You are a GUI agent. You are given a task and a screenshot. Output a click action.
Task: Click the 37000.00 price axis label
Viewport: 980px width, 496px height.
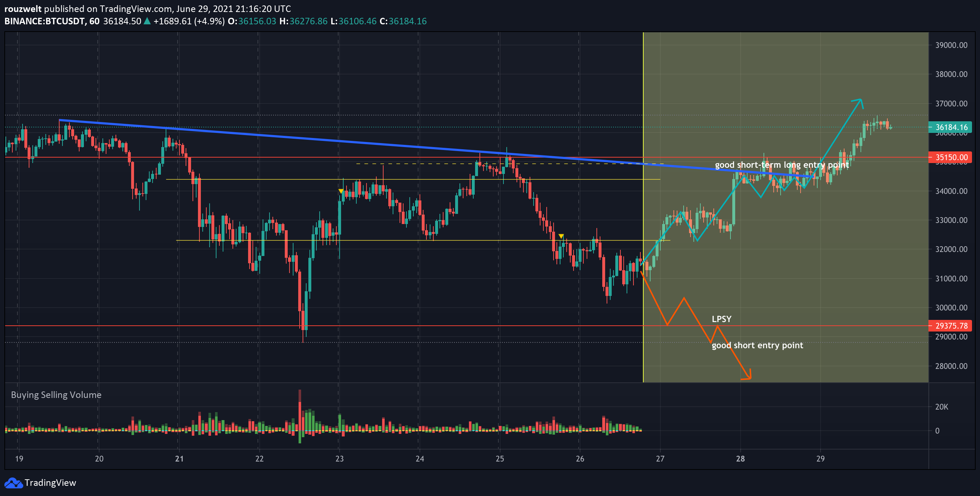pyautogui.click(x=951, y=103)
